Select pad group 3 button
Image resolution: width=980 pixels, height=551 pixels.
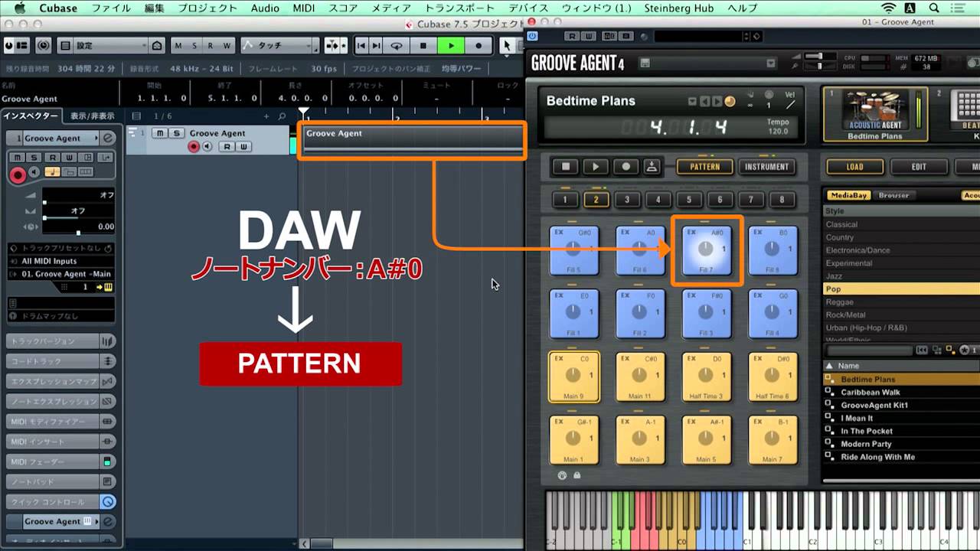tap(627, 200)
